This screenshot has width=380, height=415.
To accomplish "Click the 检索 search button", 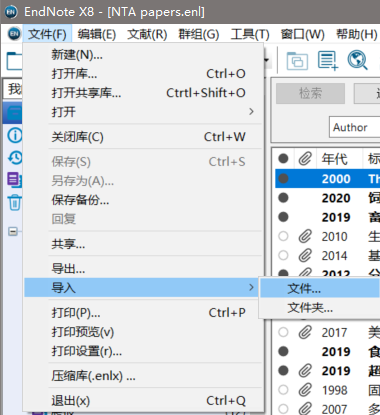I will [310, 93].
